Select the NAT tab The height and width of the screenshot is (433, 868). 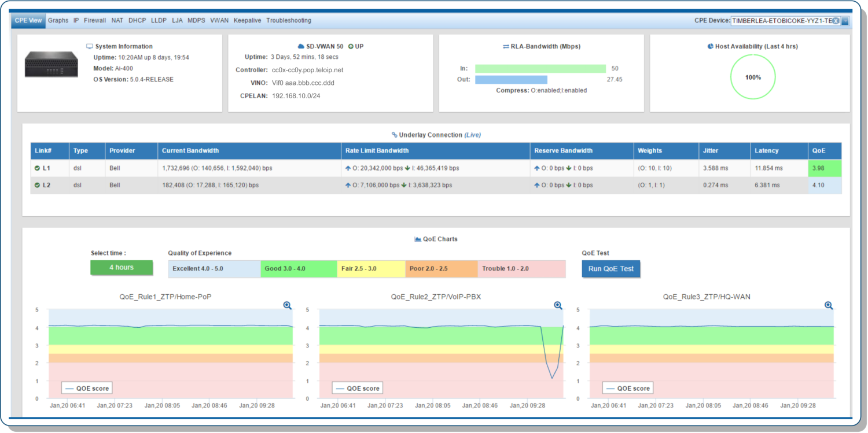(x=117, y=20)
